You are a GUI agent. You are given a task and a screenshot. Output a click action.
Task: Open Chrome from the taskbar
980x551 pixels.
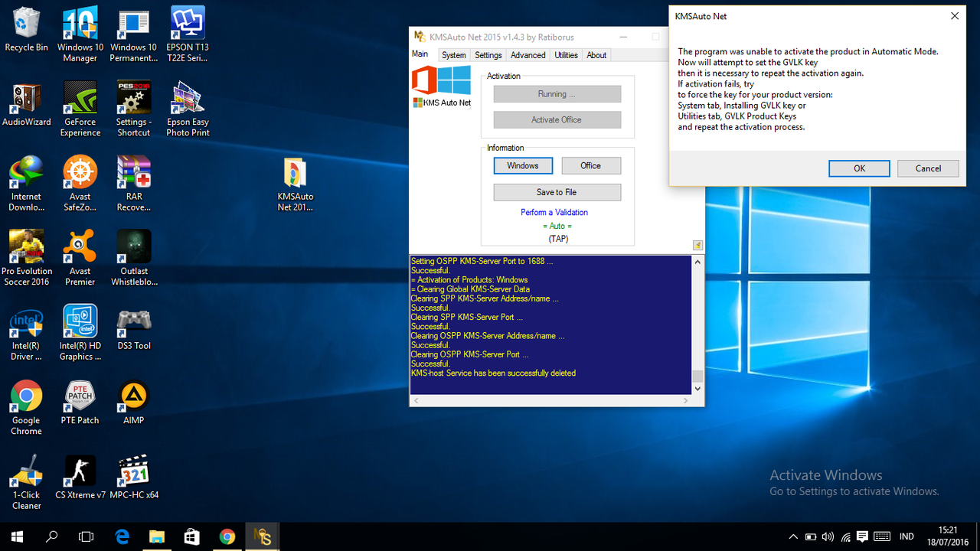(227, 537)
